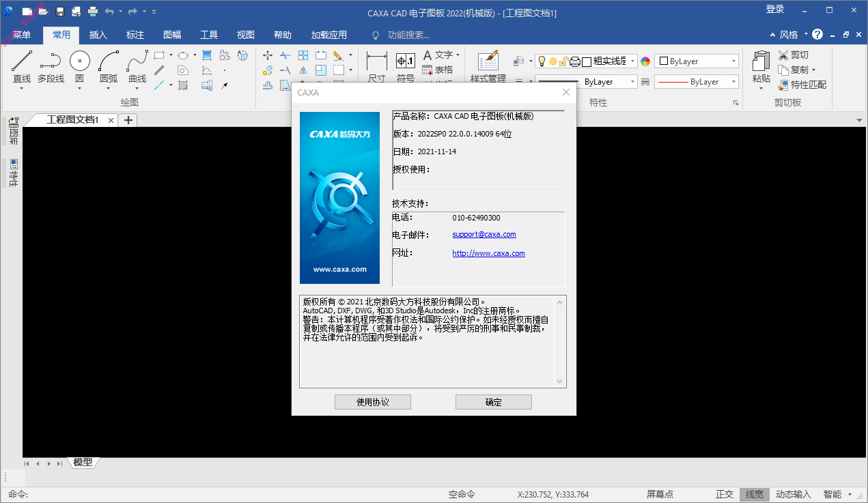Open the http://www.caxa.com link
This screenshot has width=868, height=503.
tap(488, 253)
